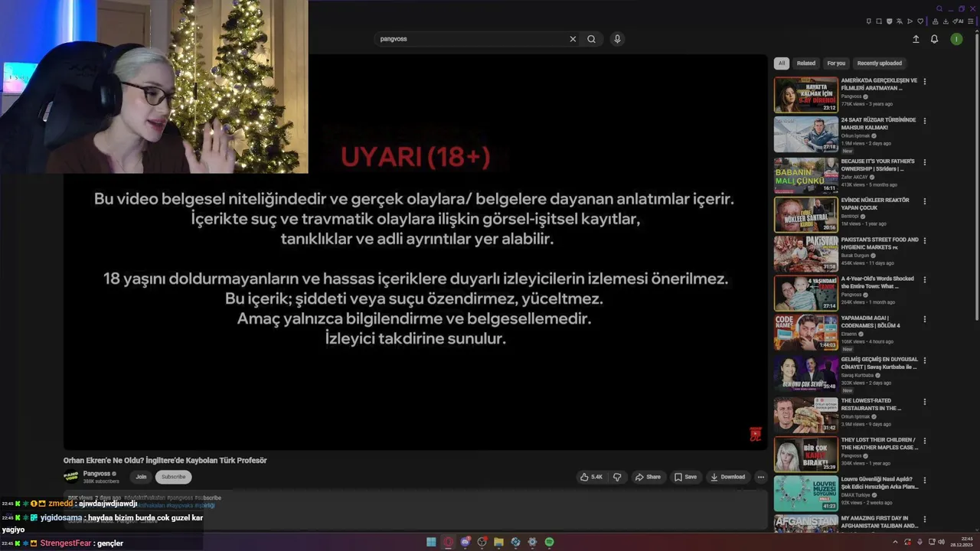Open Evinde Nükleer Reaktör Yapan Çocuk thumbnail

coord(805,214)
